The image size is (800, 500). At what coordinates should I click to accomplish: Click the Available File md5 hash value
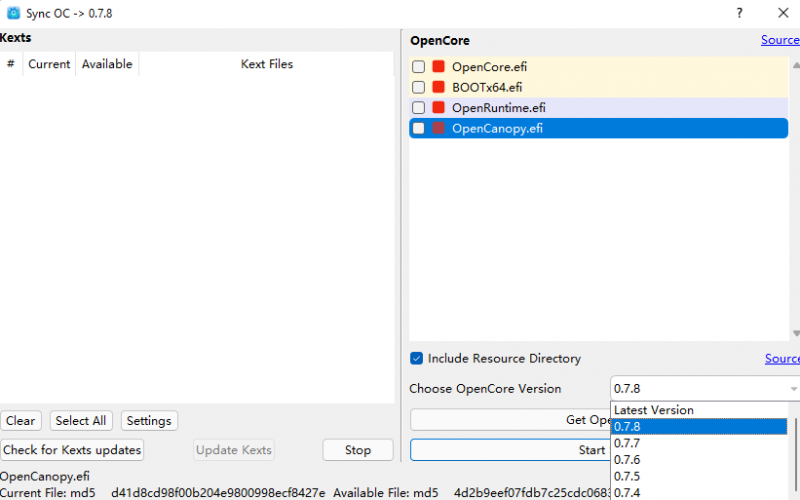532,493
